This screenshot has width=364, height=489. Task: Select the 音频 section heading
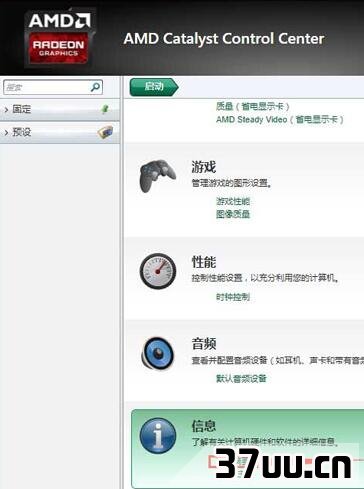tap(204, 344)
